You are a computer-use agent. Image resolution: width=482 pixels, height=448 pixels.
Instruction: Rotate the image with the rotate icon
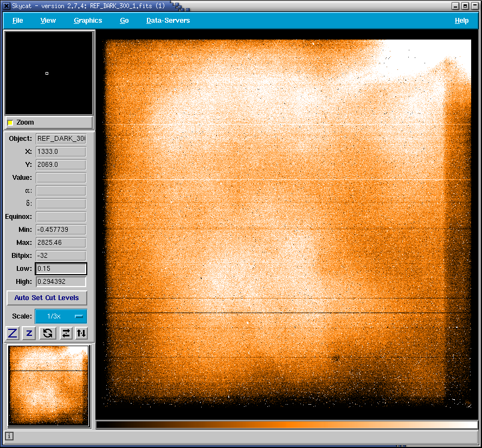pyautogui.click(x=48, y=333)
